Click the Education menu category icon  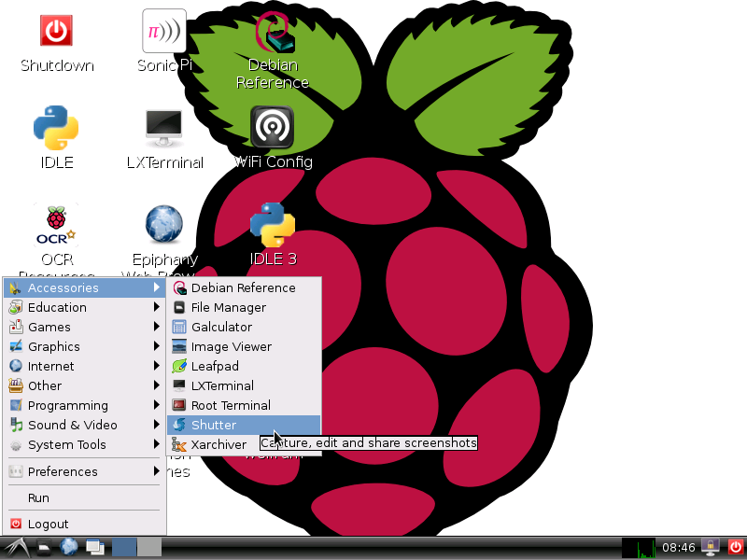click(16, 307)
